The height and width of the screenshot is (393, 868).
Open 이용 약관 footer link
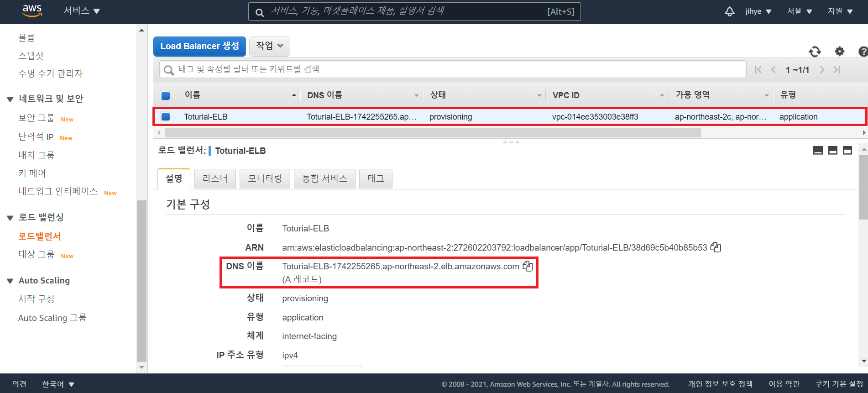[784, 384]
